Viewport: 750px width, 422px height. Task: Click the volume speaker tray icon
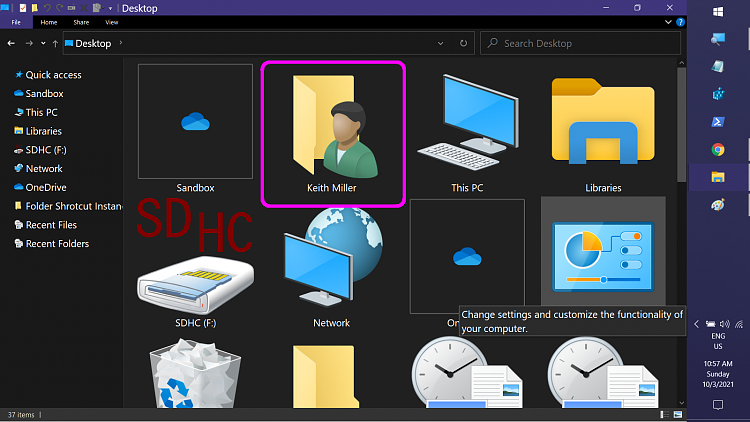725,324
